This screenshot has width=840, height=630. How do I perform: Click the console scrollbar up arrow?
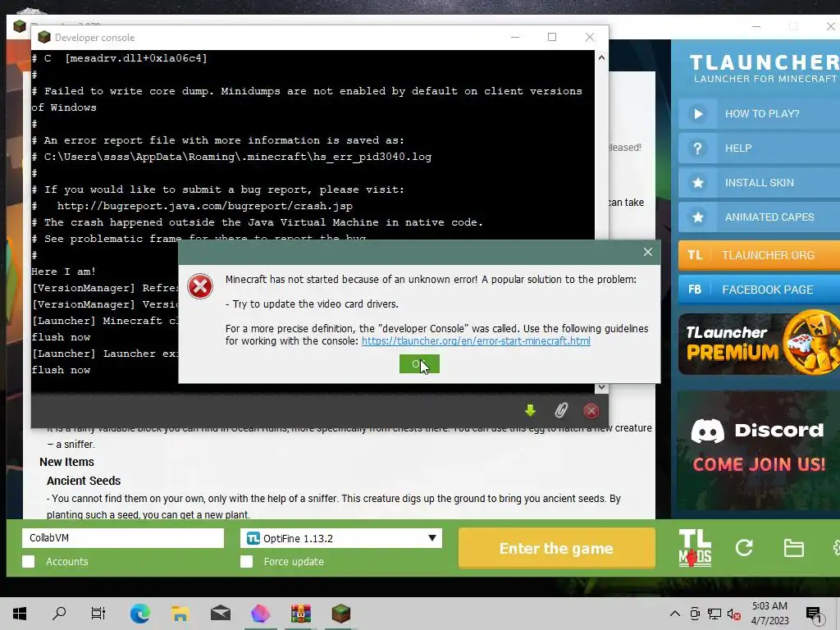point(601,57)
